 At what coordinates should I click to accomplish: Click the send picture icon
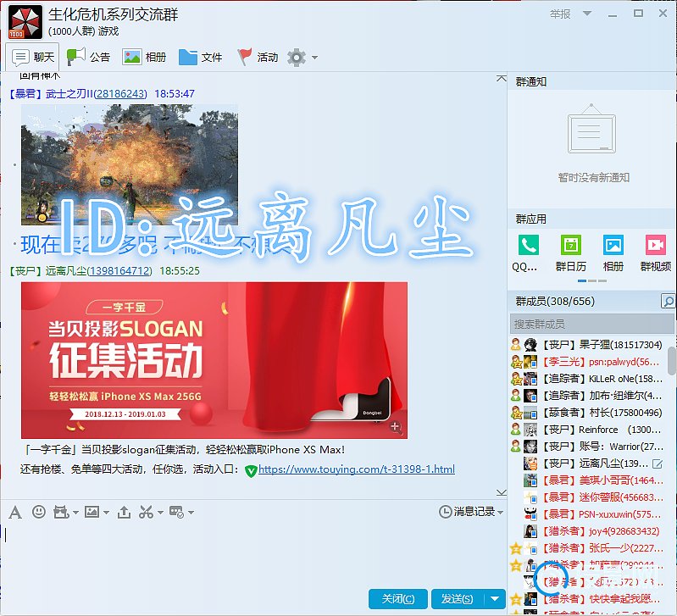click(x=92, y=513)
